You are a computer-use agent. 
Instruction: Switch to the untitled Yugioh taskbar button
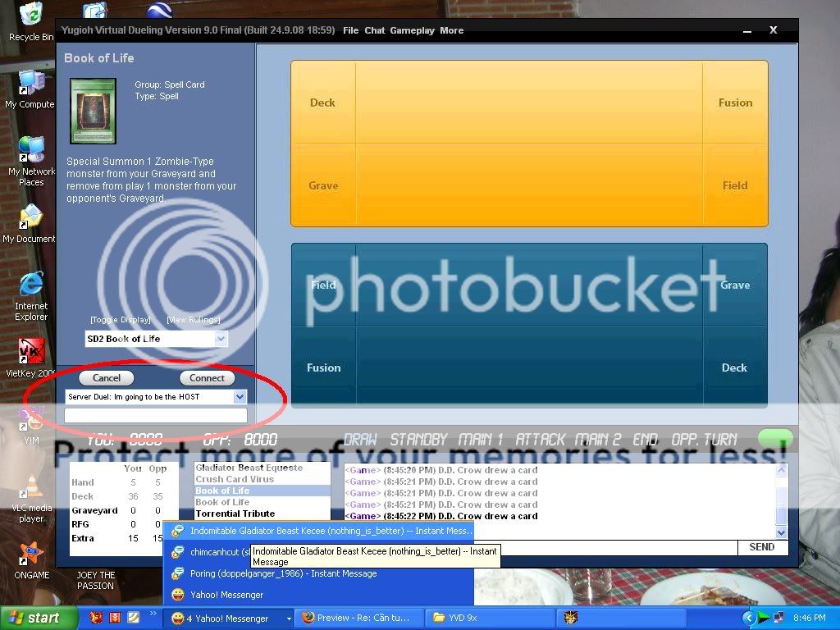[x=622, y=618]
